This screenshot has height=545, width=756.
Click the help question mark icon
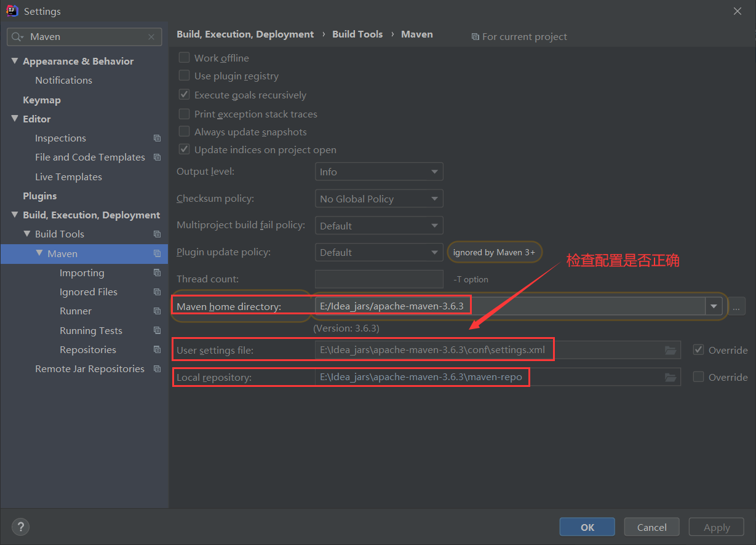click(x=20, y=527)
